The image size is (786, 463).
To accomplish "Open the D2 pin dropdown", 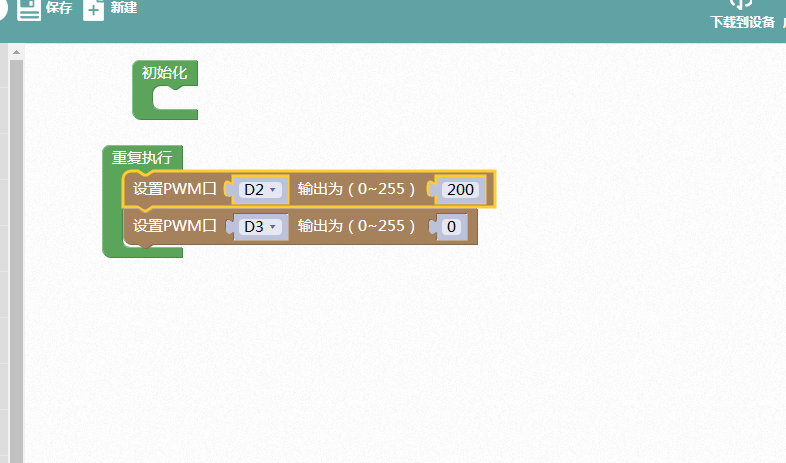I will pos(260,189).
